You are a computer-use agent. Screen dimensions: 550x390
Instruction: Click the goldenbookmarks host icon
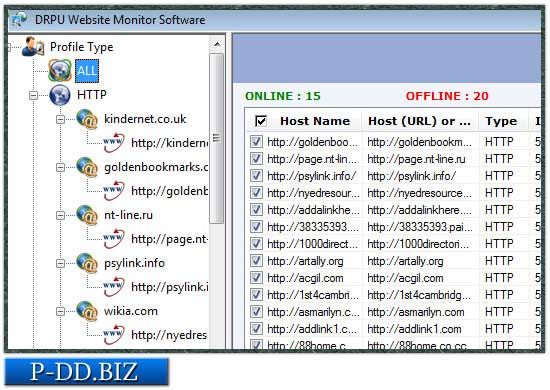click(x=87, y=167)
